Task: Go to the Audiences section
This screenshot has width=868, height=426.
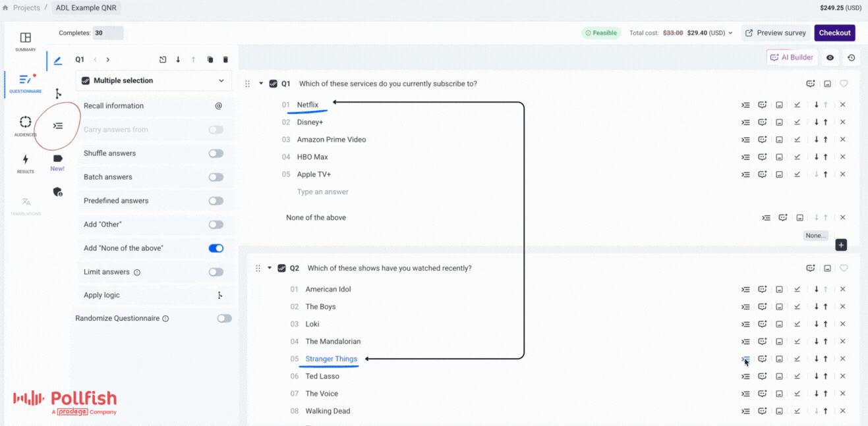Action: point(26,125)
